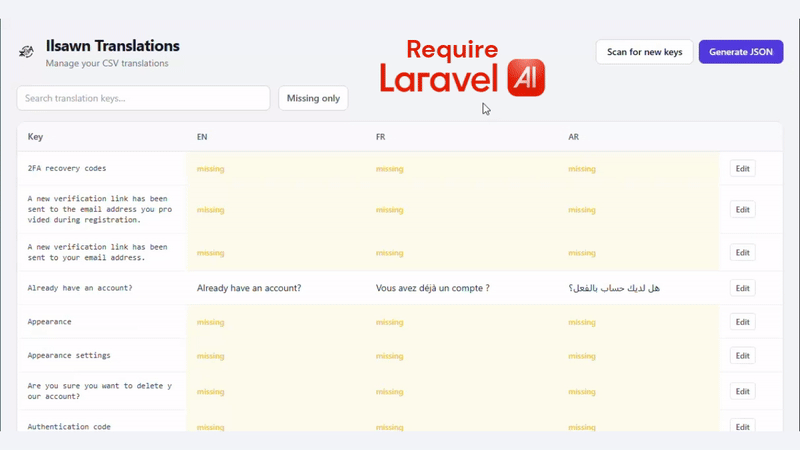Select the 'Are you sure you want to delete' key
The image size is (800, 450).
tap(99, 391)
